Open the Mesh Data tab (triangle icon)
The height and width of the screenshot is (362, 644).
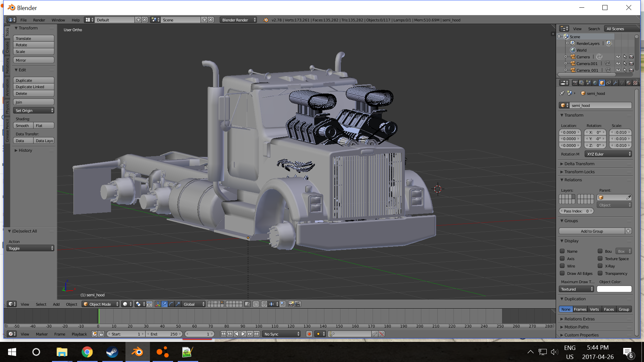click(622, 83)
